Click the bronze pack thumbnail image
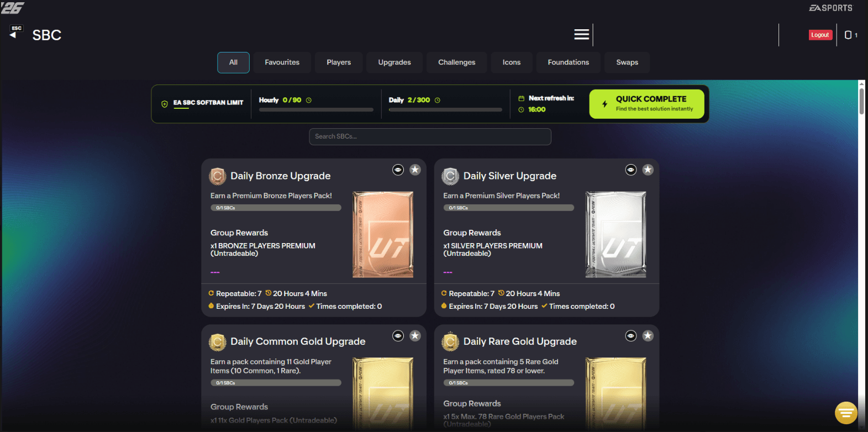This screenshot has width=868, height=432. pyautogui.click(x=383, y=234)
